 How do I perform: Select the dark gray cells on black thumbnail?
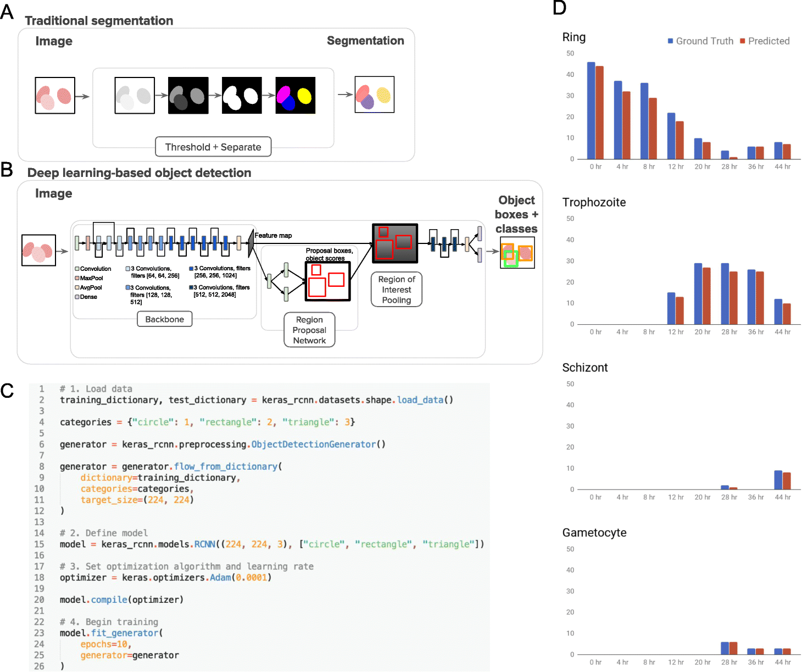[188, 96]
